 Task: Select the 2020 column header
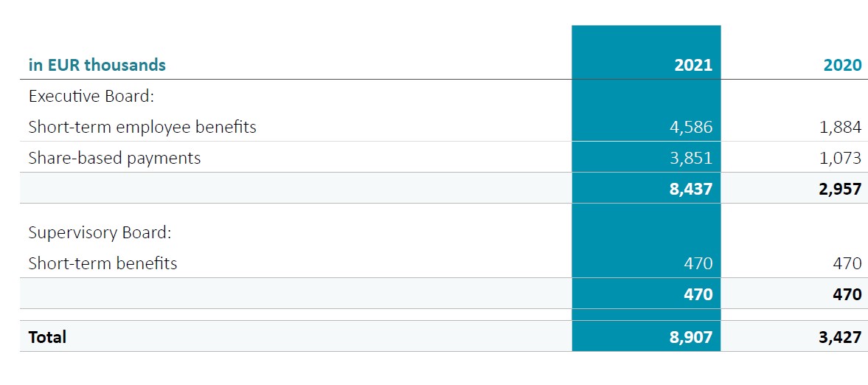842,65
